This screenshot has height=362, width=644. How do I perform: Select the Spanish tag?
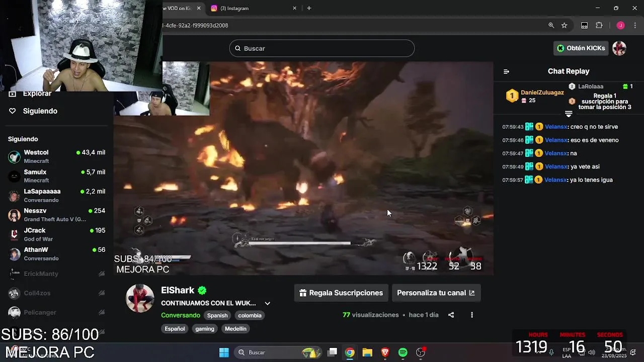(217, 315)
